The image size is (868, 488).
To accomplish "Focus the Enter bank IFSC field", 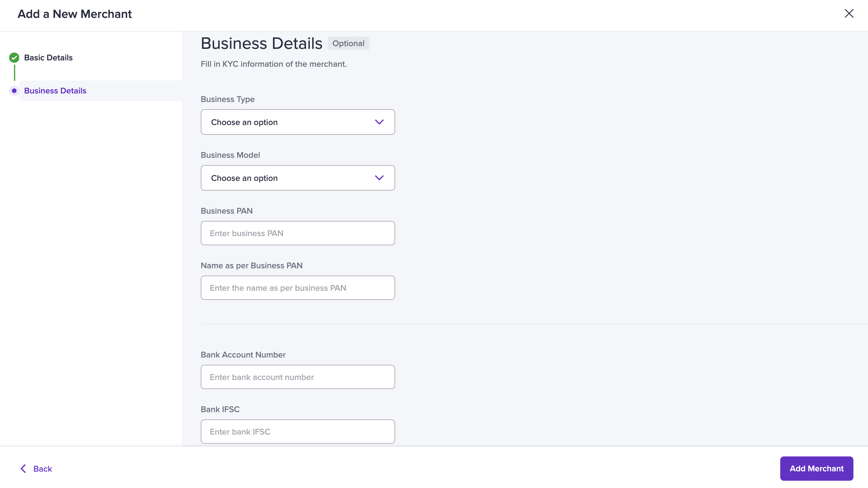I will [298, 432].
